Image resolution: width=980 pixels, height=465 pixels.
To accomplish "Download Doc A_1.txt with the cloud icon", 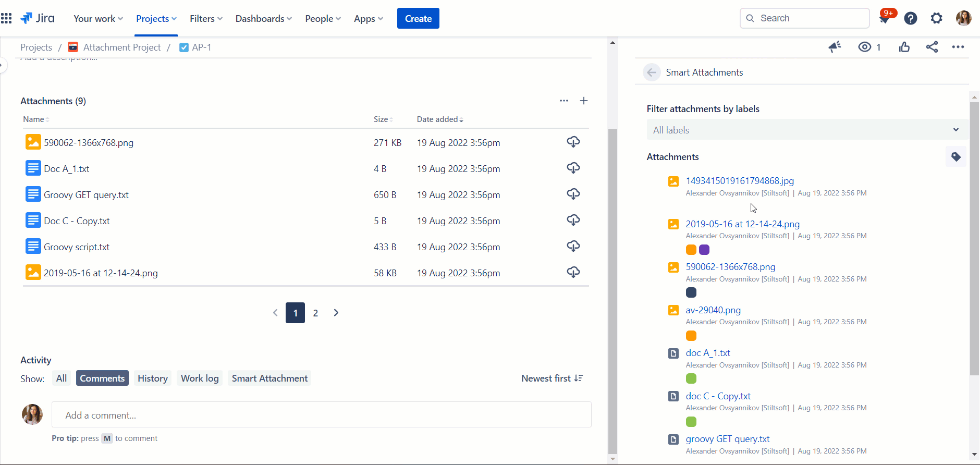I will pos(573,168).
